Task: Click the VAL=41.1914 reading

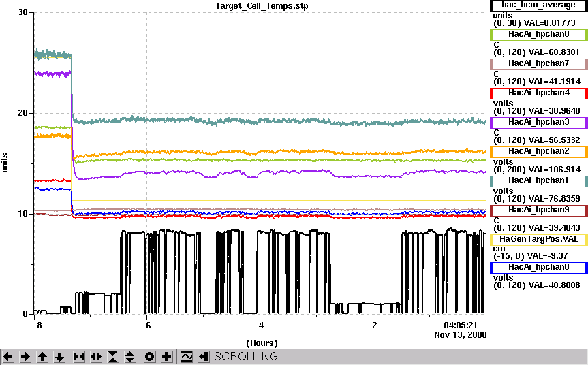Action: click(x=554, y=82)
